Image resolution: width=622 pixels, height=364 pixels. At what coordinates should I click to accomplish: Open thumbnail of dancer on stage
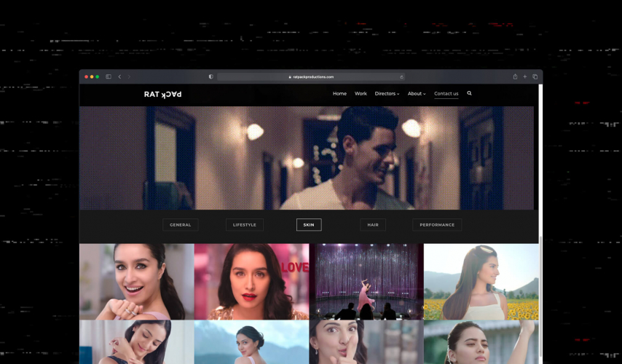click(366, 282)
